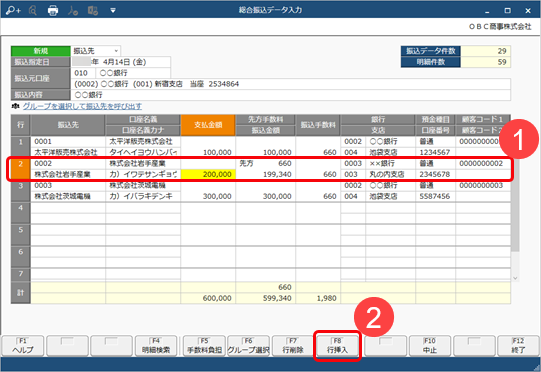Image resolution: width=541 pixels, height=372 pixels.
Task: Click the highlighted 200,000 payment amount cell
Action: [208, 174]
